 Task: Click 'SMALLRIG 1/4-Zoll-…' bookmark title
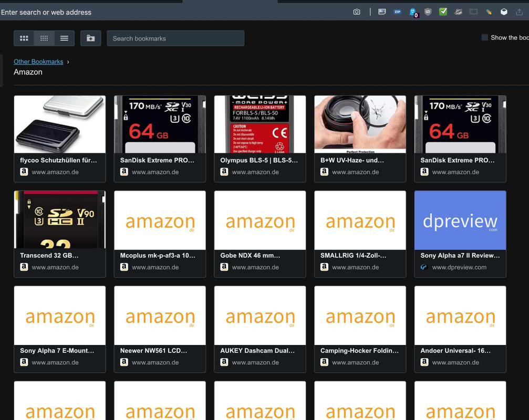[353, 256]
